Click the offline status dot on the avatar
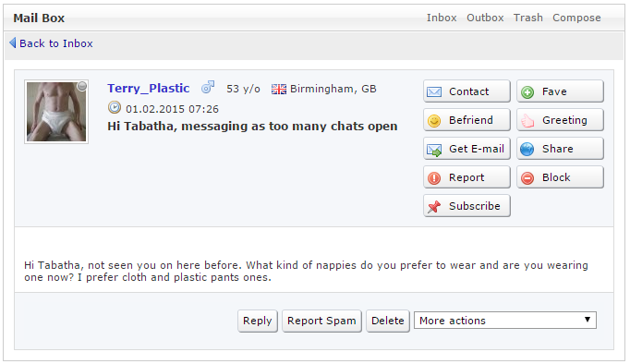 click(x=82, y=86)
